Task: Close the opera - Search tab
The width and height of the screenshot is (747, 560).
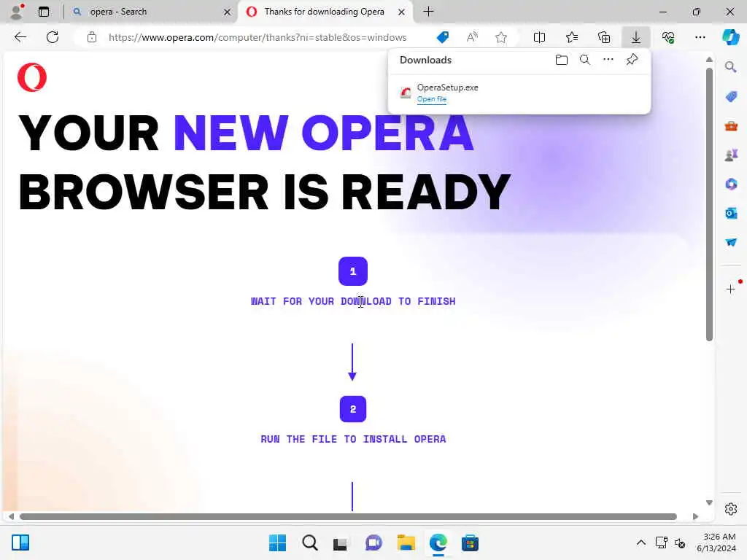Action: click(228, 12)
